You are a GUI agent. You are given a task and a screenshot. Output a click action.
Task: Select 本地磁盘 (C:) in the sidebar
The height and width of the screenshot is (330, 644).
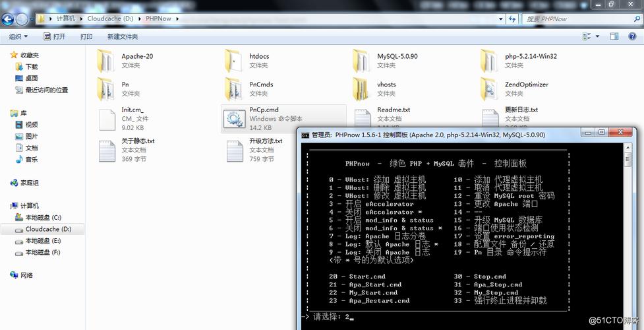click(x=43, y=217)
